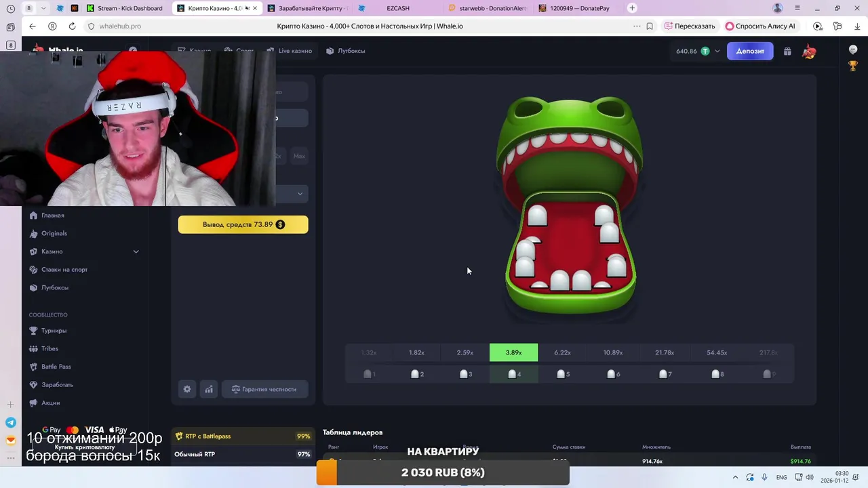The height and width of the screenshot is (488, 868).
Task: Click the RTP с Battlepass row
Action: (x=243, y=436)
